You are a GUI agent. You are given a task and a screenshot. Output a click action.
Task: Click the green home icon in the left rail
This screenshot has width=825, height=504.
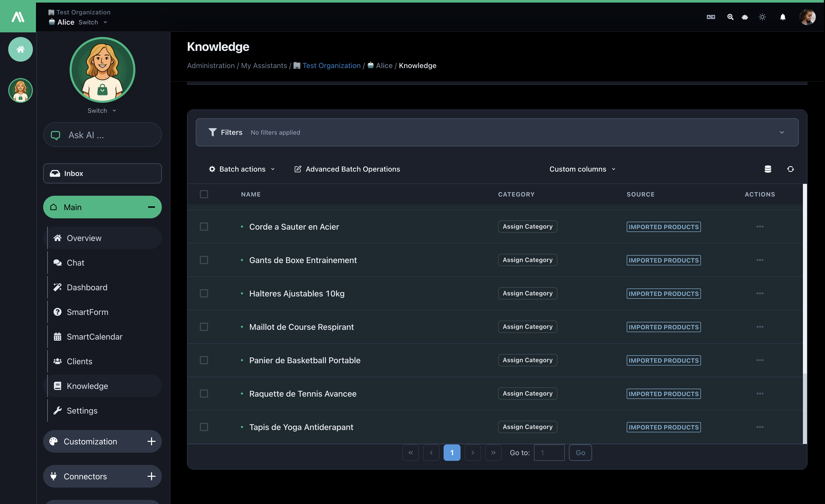[20, 49]
